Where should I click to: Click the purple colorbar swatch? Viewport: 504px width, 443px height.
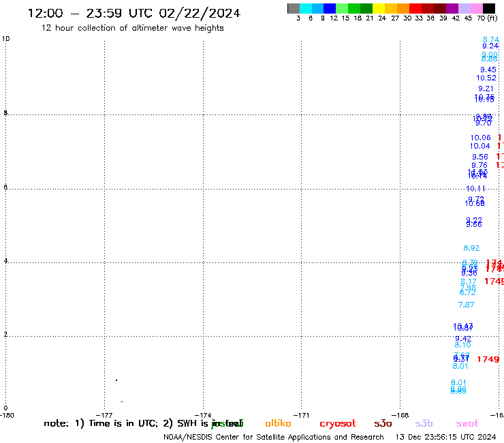452,8
